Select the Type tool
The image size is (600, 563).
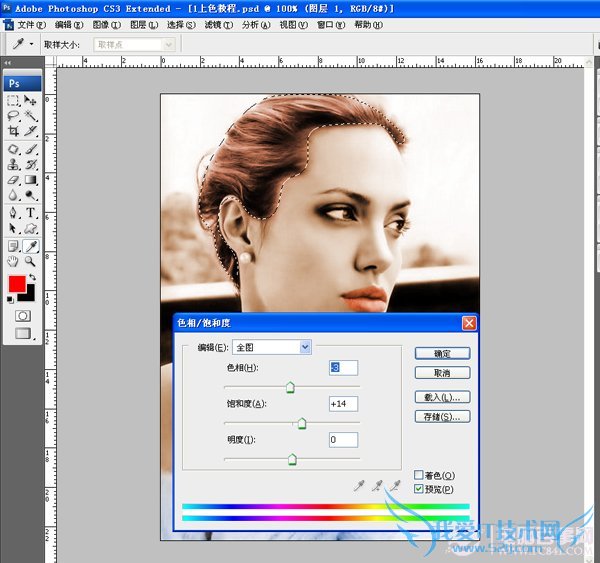(31, 212)
